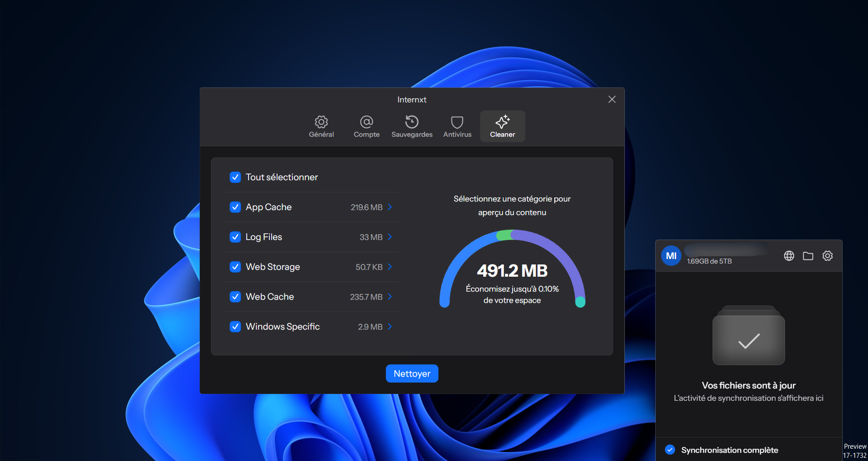
Task: Expand Windows Specific details chevron
Action: pos(390,327)
